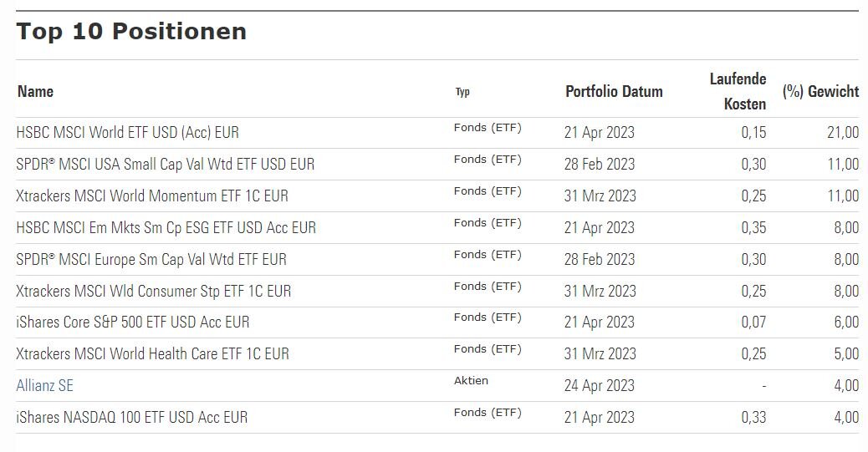Click the 0,07 running cost value
The width and height of the screenshot is (868, 452).
pyautogui.click(x=753, y=322)
